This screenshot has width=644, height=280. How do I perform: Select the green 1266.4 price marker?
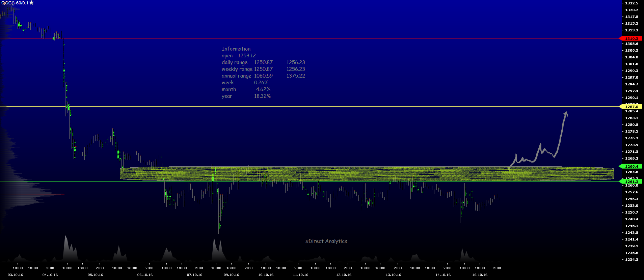(x=630, y=166)
